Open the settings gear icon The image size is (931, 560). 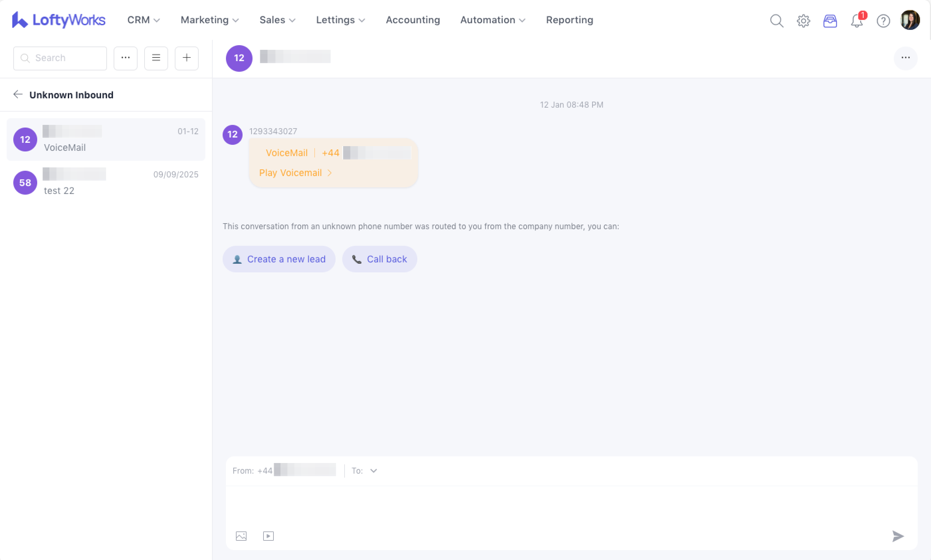(803, 20)
